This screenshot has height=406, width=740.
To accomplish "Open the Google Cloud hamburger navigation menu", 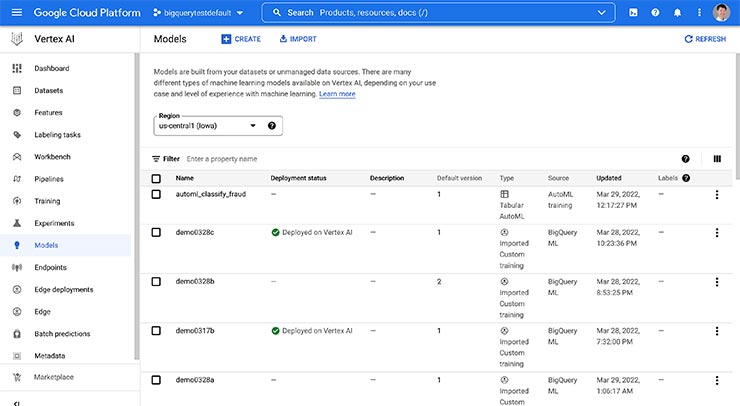I will (14, 12).
